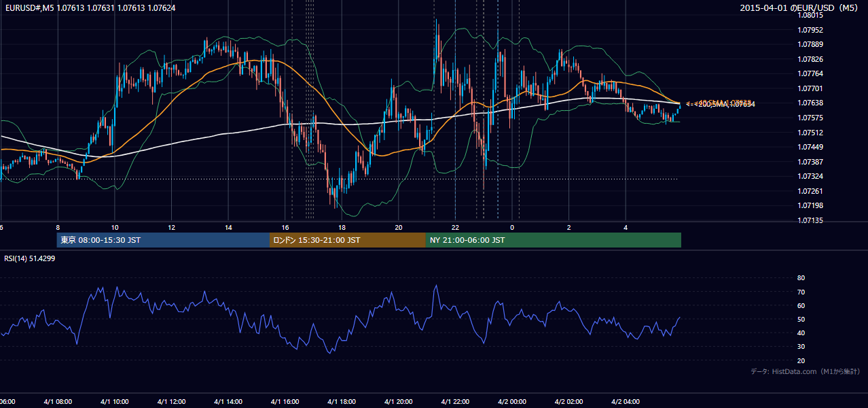Click the 4/1 08:00 time label
This screenshot has height=408, width=868.
pos(58,402)
